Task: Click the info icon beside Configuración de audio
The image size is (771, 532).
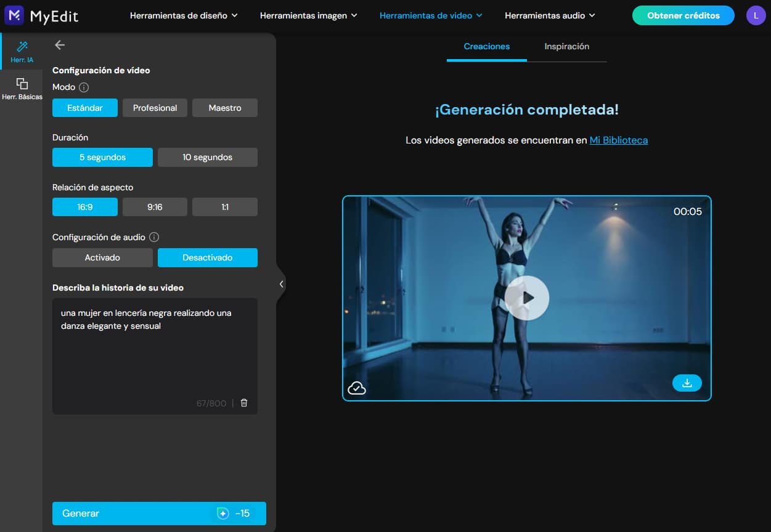Action: click(155, 236)
